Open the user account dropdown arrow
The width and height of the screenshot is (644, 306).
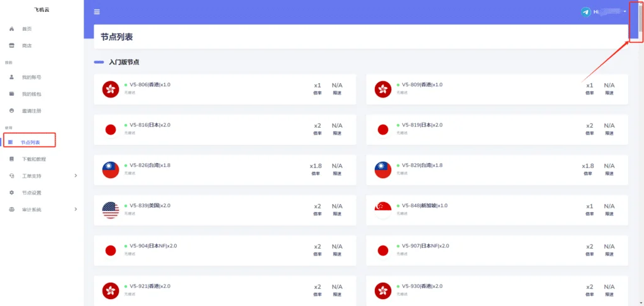(x=625, y=11)
